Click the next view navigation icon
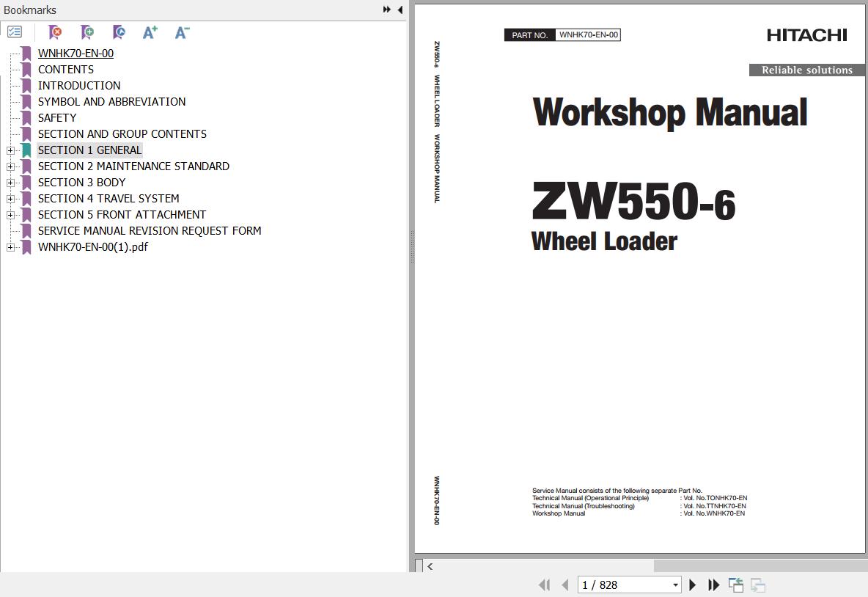Viewport: 868px width, 597px height. pyautogui.click(x=758, y=585)
